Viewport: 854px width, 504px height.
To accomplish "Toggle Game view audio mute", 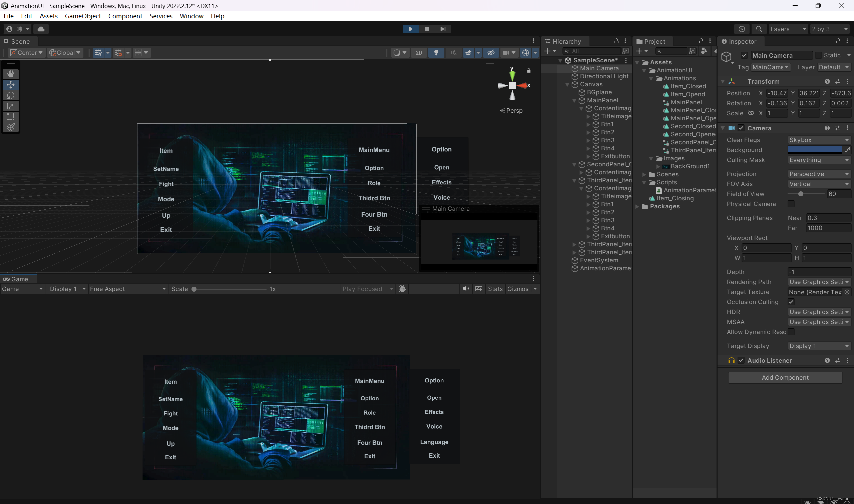I will (x=466, y=289).
